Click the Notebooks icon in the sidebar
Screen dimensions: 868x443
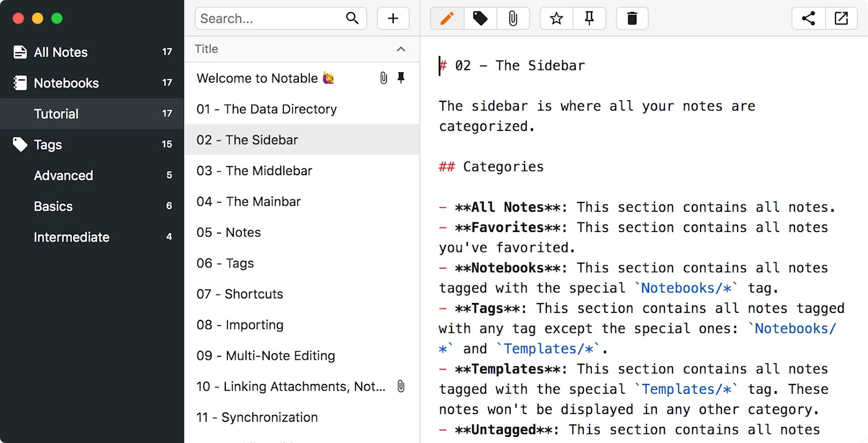pyautogui.click(x=19, y=83)
